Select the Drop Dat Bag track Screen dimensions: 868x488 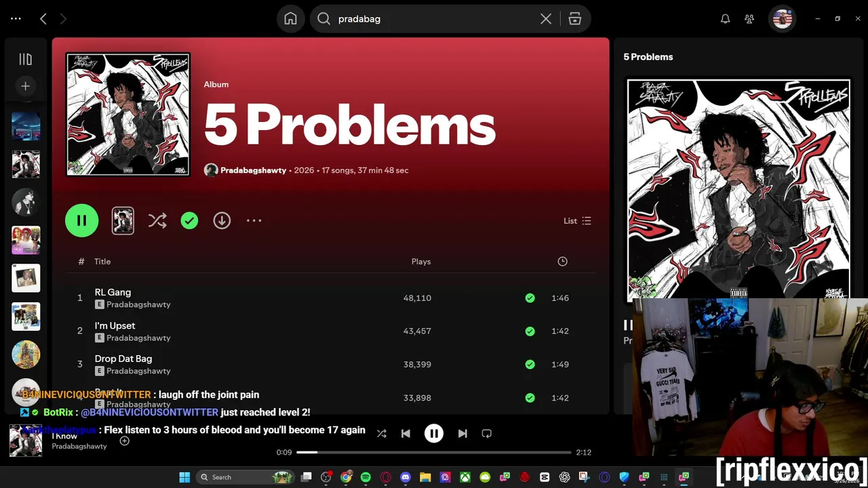[123, 359]
